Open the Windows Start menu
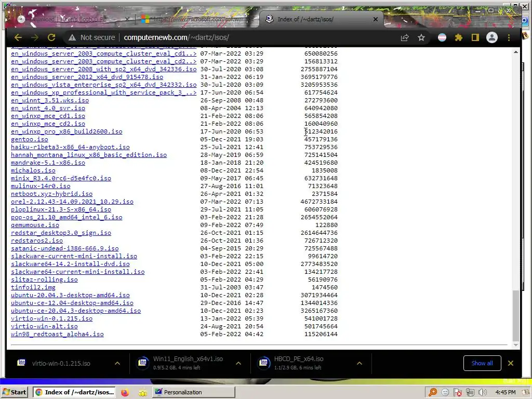This screenshot has height=399, width=532. [14, 392]
